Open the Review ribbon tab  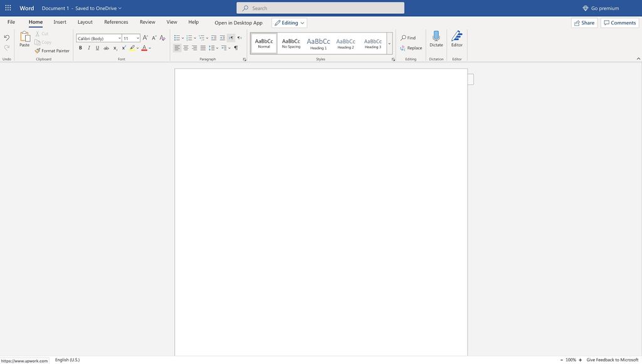[148, 21]
